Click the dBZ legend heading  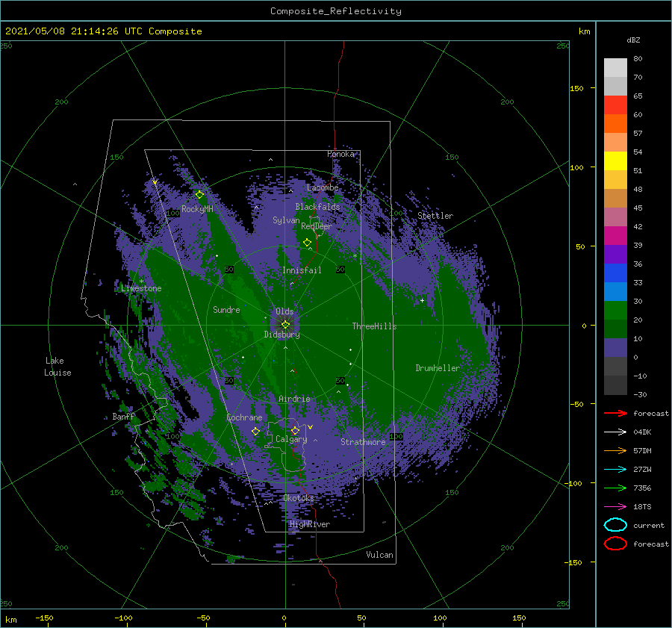tap(633, 40)
